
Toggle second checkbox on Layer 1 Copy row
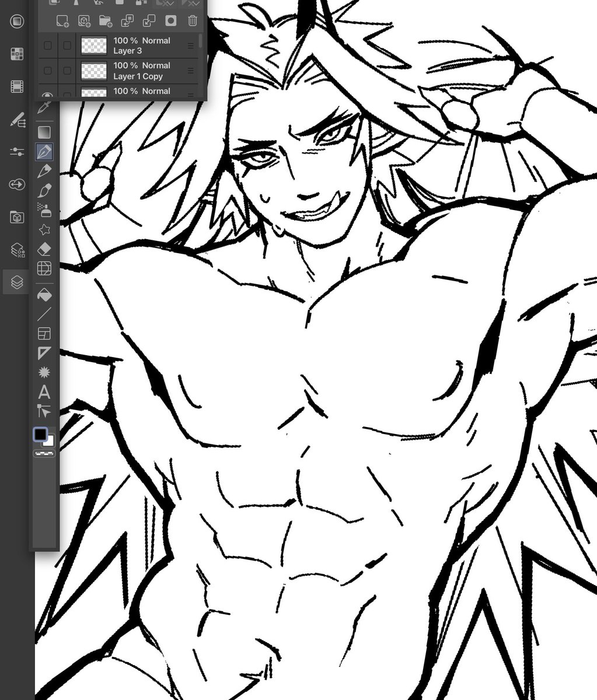(x=68, y=71)
